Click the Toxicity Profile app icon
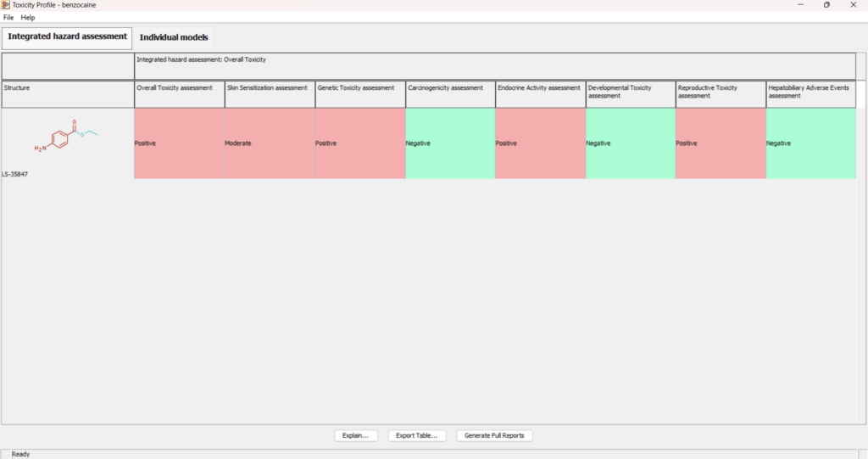The width and height of the screenshot is (868, 459). [6, 5]
